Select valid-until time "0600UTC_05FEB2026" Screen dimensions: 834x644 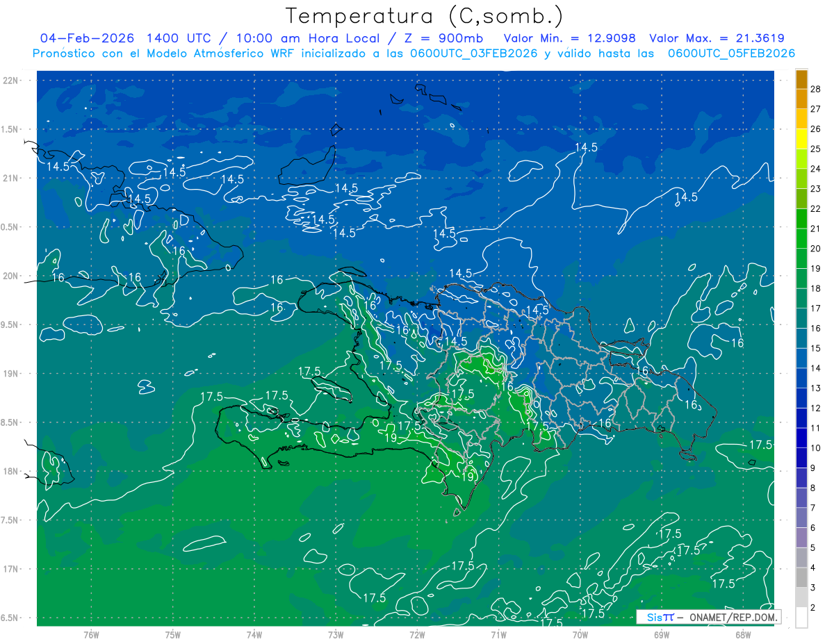click(731, 53)
